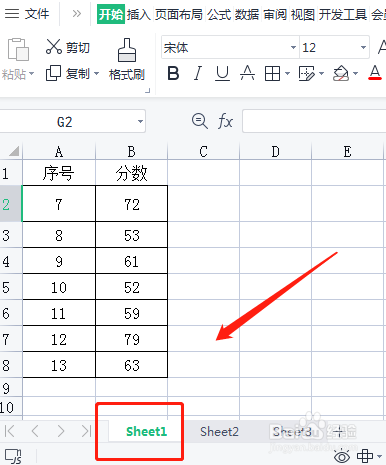Image resolution: width=386 pixels, height=465 pixels.
Task: Expand the borders dropdown arrow
Action: tap(287, 73)
